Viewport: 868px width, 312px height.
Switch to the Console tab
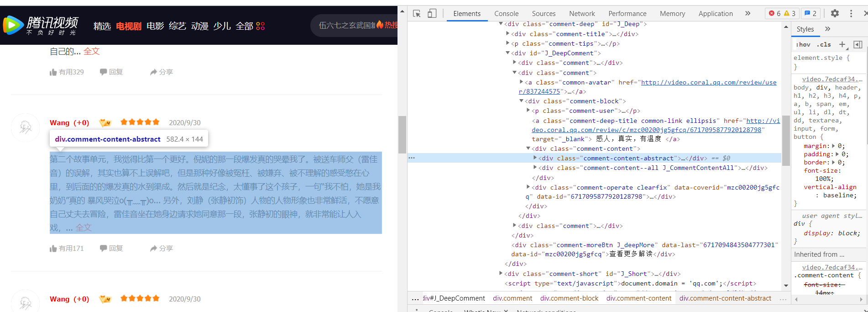point(507,14)
